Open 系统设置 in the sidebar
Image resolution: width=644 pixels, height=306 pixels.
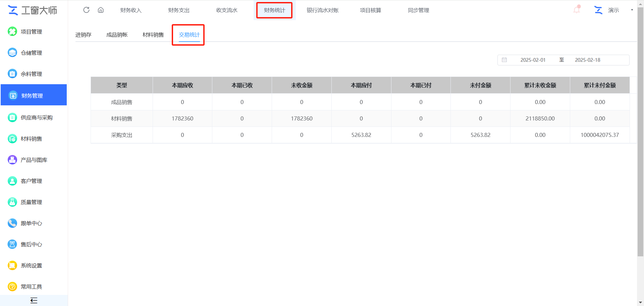(32, 265)
